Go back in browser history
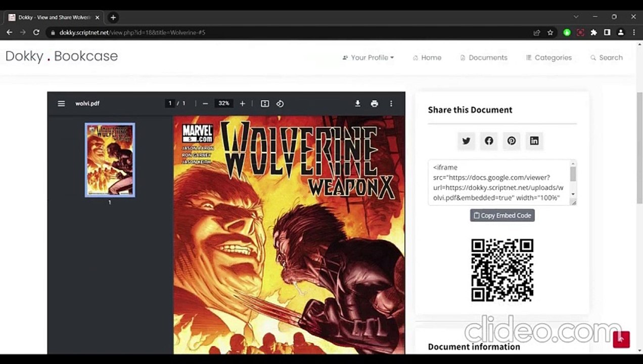 tap(9, 32)
